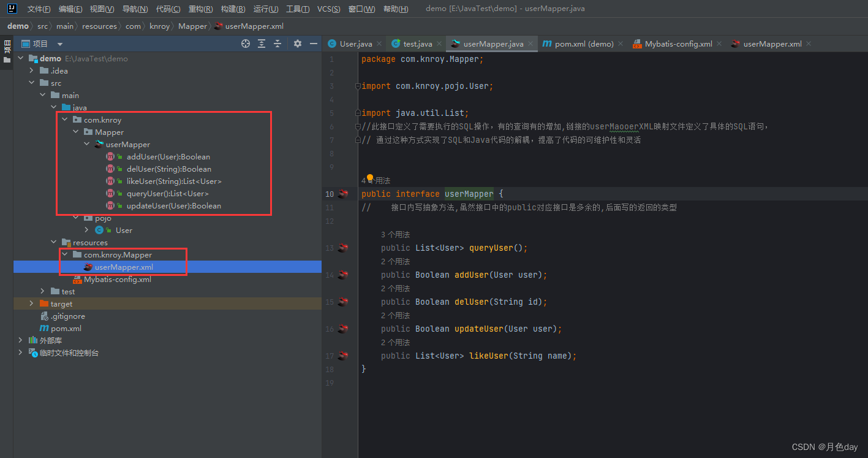Fold the import block on line 3
Viewport: 868px width, 458px height.
[358, 86]
